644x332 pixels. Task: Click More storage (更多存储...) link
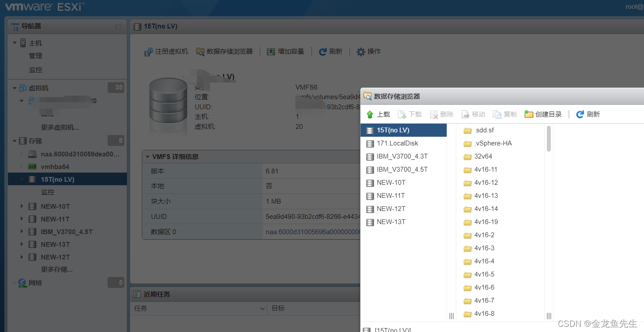click(57, 270)
